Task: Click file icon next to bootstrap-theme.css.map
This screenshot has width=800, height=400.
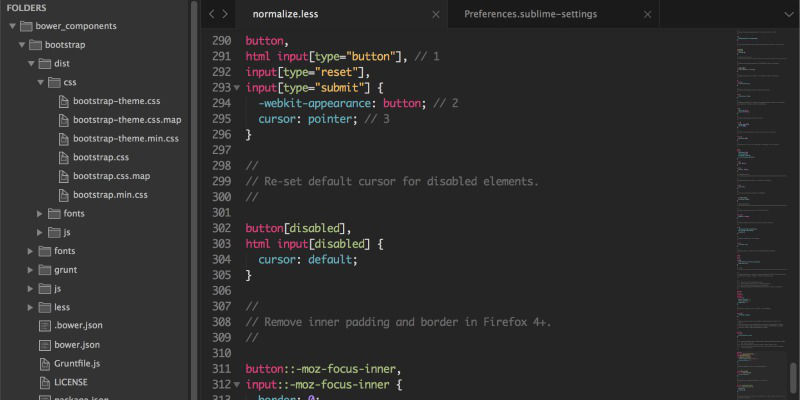Action: click(x=63, y=120)
